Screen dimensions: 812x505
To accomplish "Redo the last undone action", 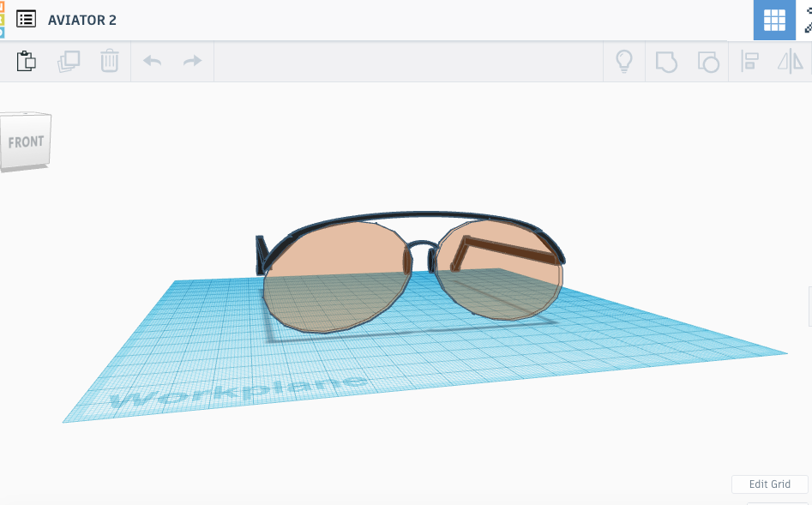I will 192,62.
